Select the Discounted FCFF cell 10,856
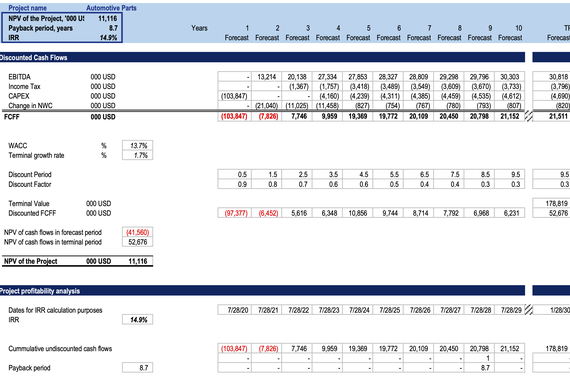Viewport: 570px width, 380px height. tap(357, 213)
